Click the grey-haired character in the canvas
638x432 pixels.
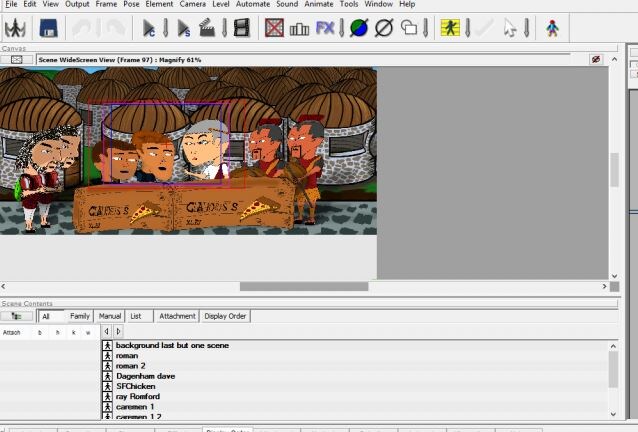(x=205, y=148)
